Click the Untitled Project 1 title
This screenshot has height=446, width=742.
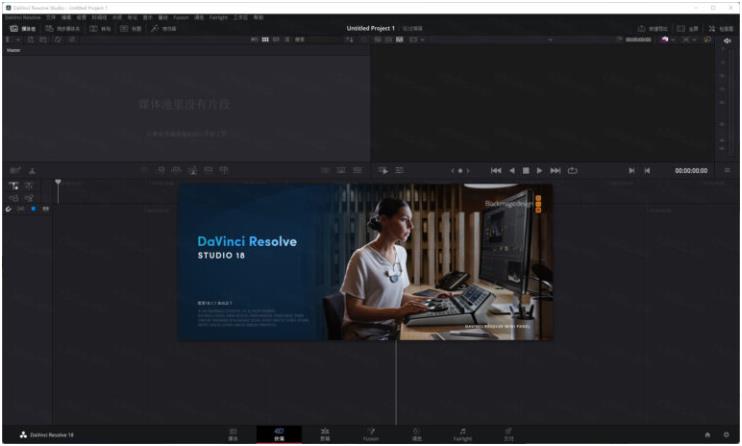coord(371,28)
